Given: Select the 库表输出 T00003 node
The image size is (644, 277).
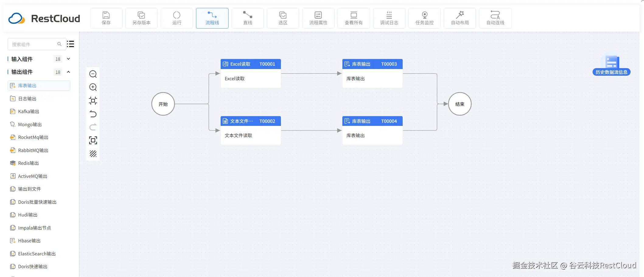Looking at the screenshot, I should [x=373, y=74].
